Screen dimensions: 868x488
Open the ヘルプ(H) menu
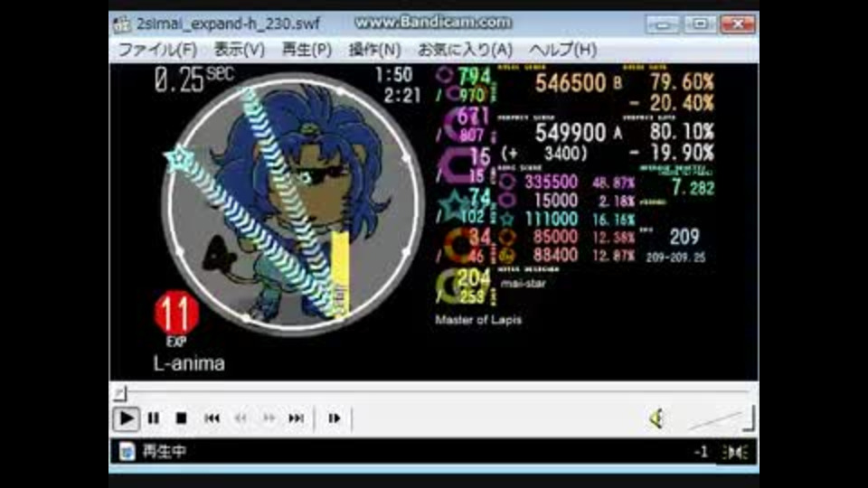tap(562, 50)
